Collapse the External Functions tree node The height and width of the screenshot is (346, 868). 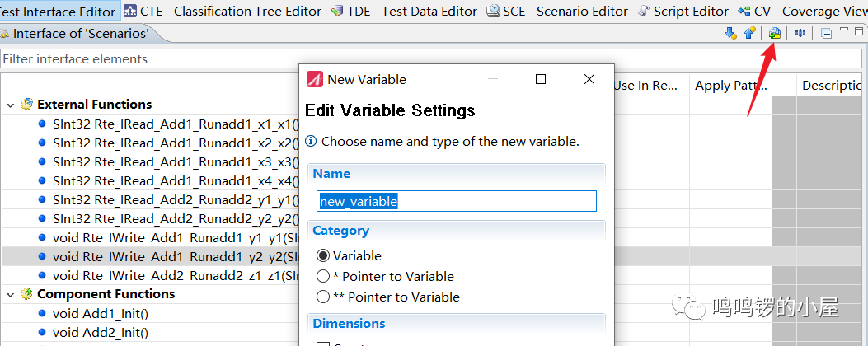click(10, 105)
